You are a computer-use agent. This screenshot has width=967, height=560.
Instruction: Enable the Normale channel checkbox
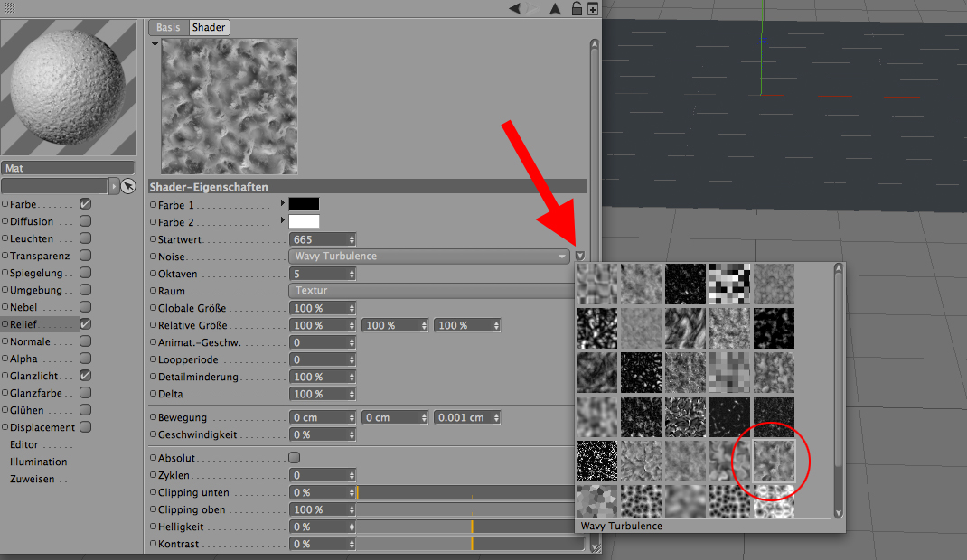click(86, 341)
